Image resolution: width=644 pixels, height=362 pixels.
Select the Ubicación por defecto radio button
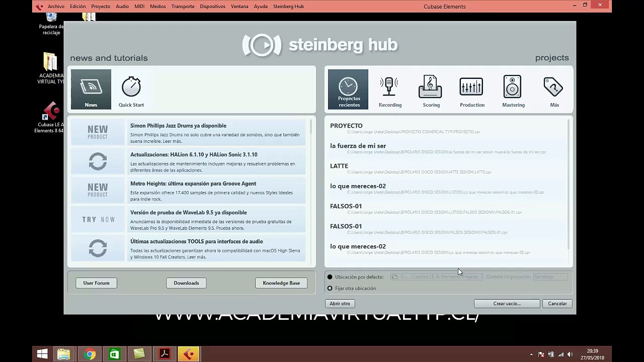[x=330, y=277]
